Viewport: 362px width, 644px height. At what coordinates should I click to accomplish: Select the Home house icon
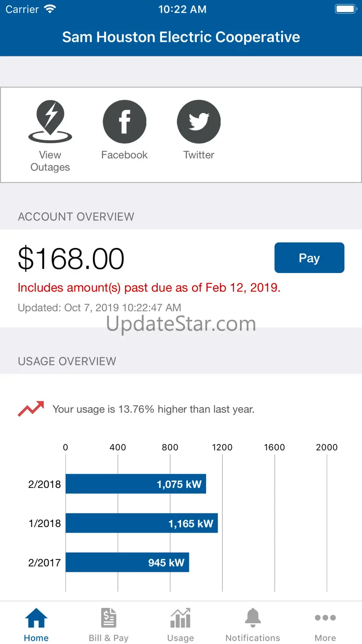[36, 618]
